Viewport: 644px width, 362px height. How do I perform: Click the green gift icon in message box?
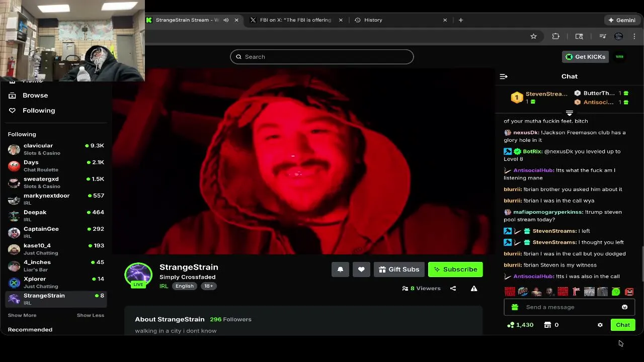(x=515, y=307)
